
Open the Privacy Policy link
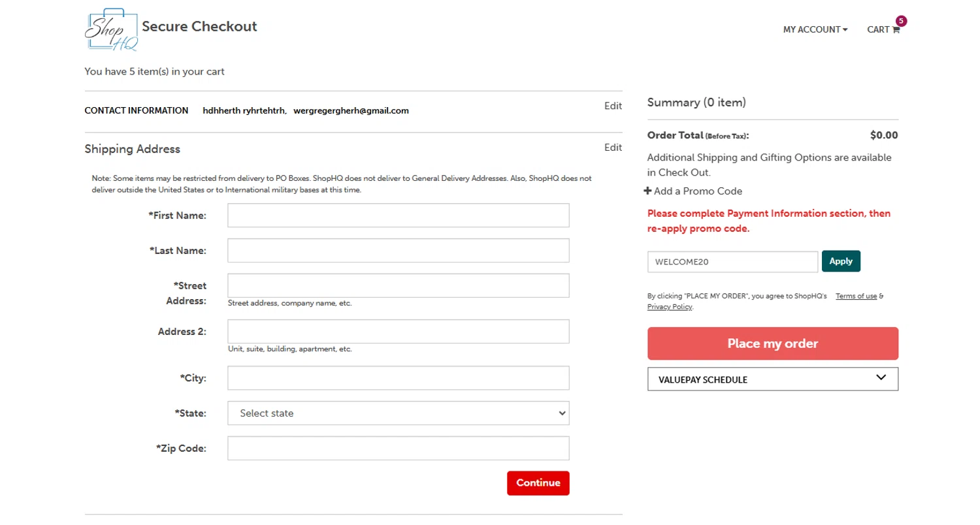(x=669, y=307)
